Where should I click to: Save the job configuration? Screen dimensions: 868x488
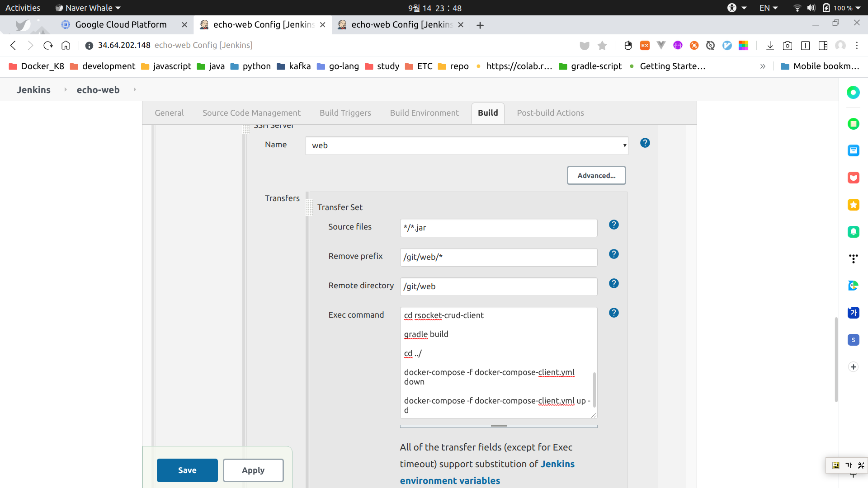point(187,470)
